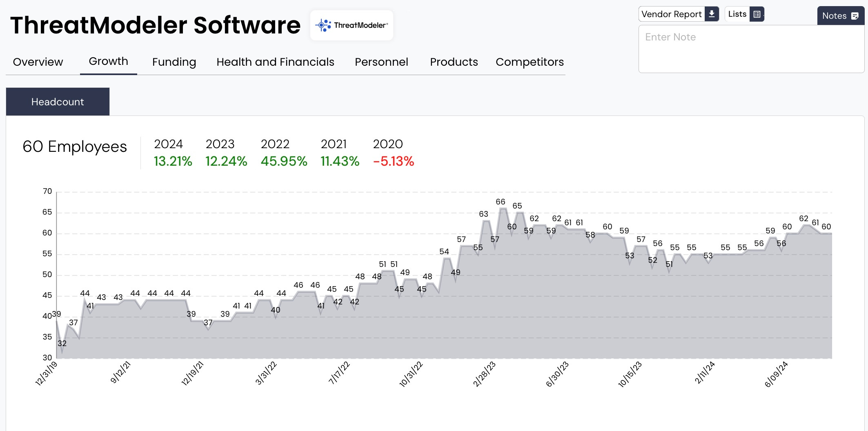
Task: View the Competitors tab
Action: [x=530, y=62]
